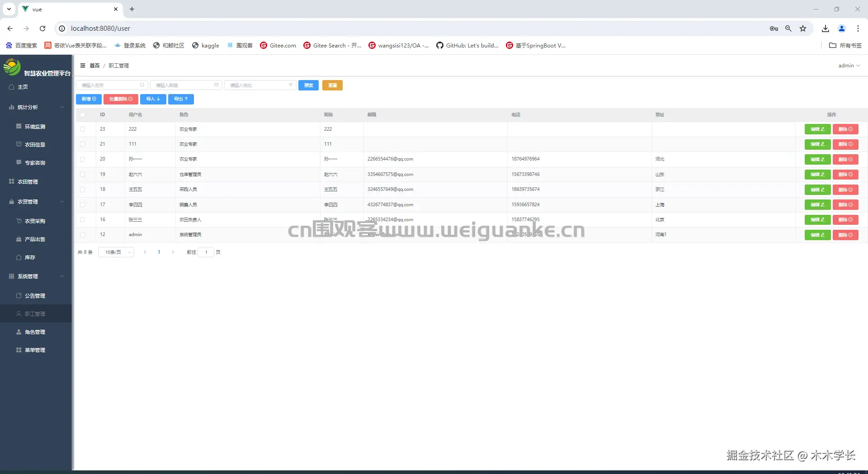Open a new browser tab
This screenshot has width=868, height=474.
(132, 9)
